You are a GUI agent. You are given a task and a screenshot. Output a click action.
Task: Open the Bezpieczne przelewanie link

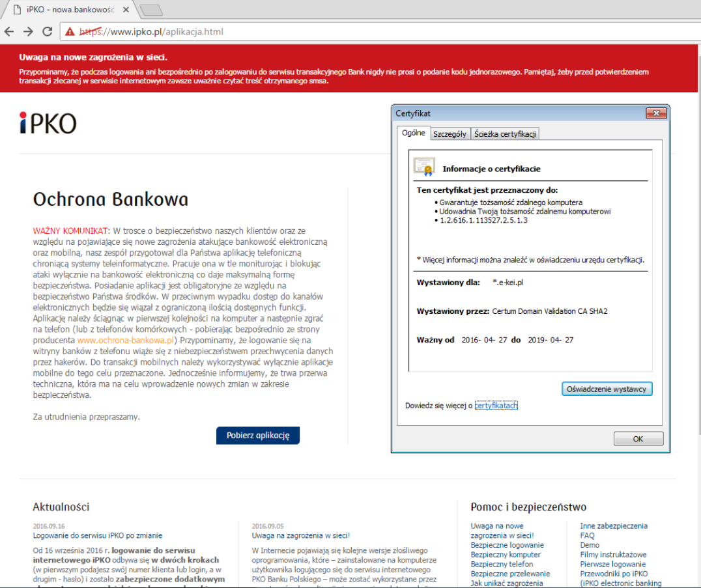[511, 574]
